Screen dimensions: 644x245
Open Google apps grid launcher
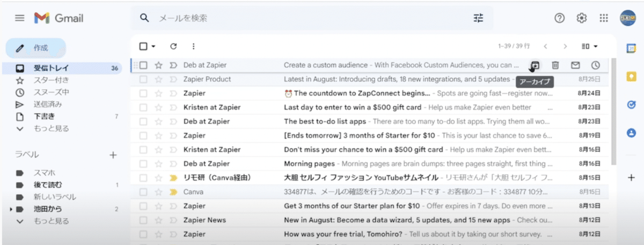pyautogui.click(x=603, y=18)
